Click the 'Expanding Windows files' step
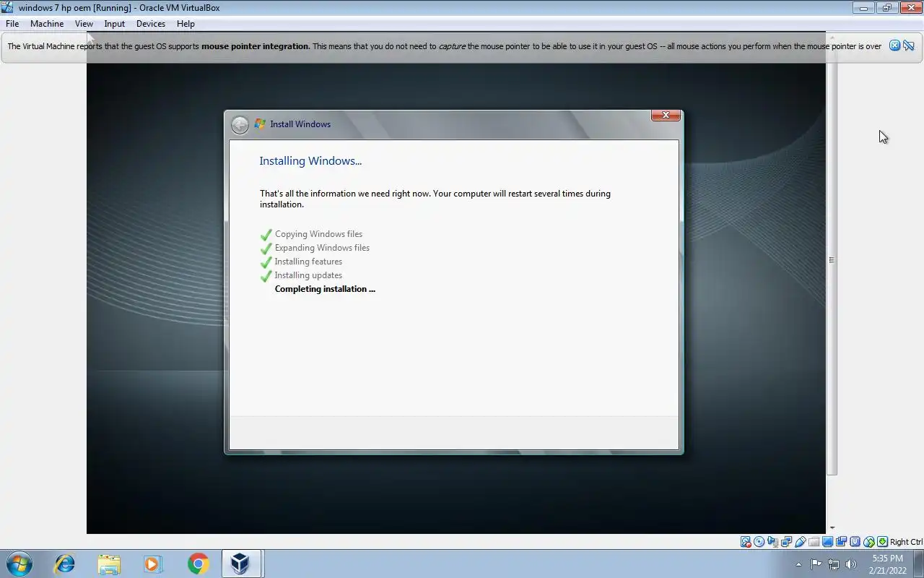This screenshot has height=578, width=924. click(322, 248)
